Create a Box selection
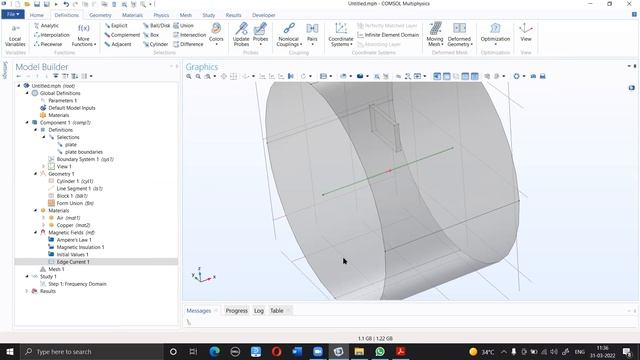Viewport: 640px width, 360px height. click(151, 35)
